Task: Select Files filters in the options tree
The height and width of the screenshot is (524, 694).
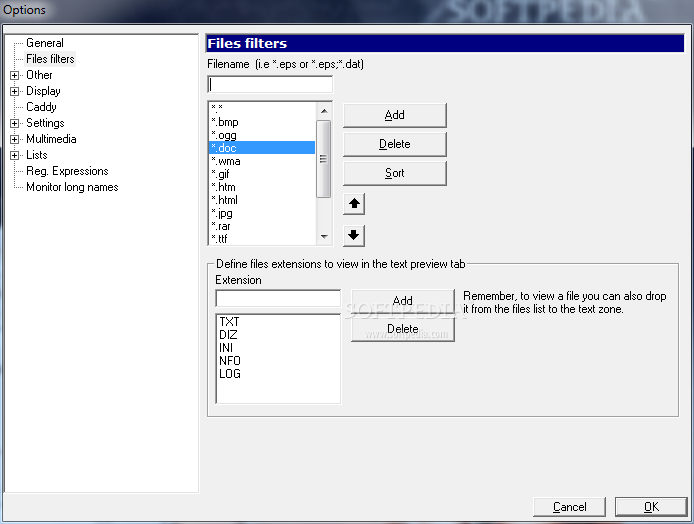Action: [x=50, y=59]
